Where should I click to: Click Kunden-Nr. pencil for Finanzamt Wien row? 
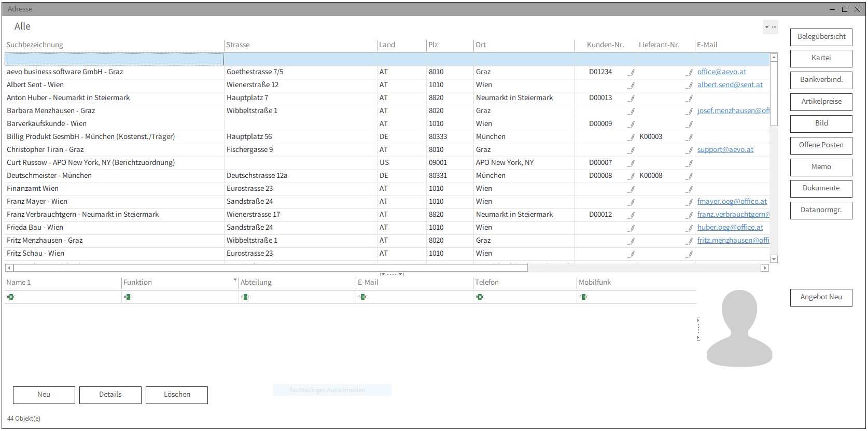pos(632,189)
